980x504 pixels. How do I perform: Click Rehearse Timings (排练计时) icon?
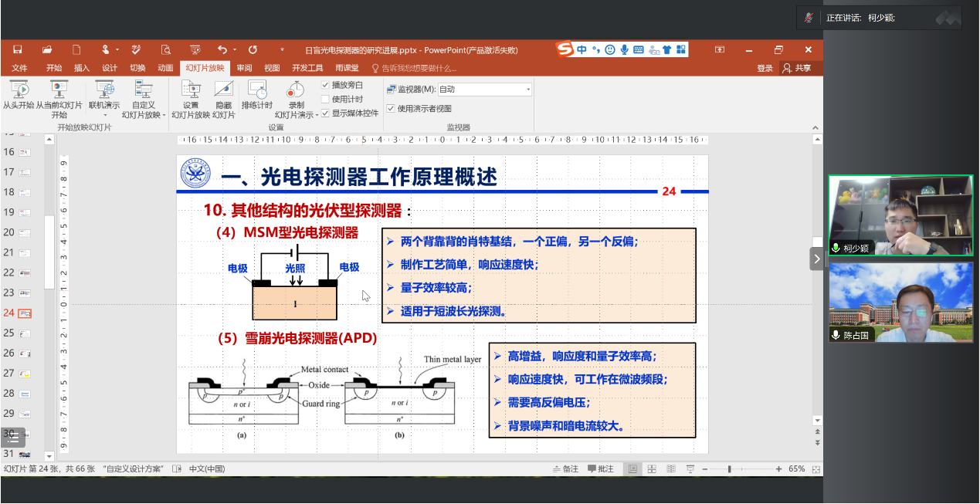point(256,90)
